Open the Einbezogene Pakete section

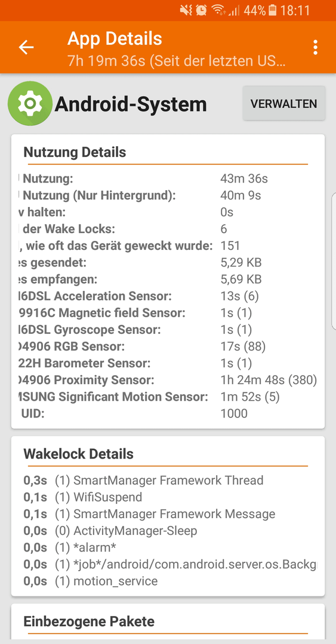[x=89, y=621]
